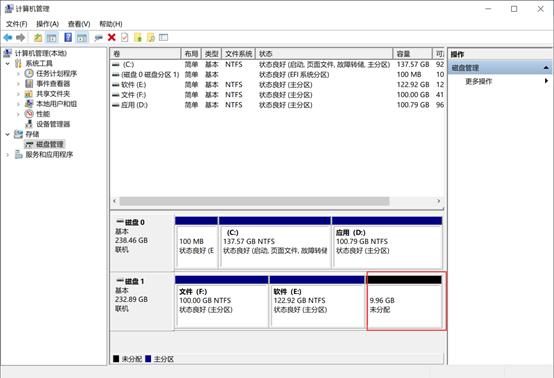Collapse the 磁盘管理 section in 操作 pane

pos(546,67)
